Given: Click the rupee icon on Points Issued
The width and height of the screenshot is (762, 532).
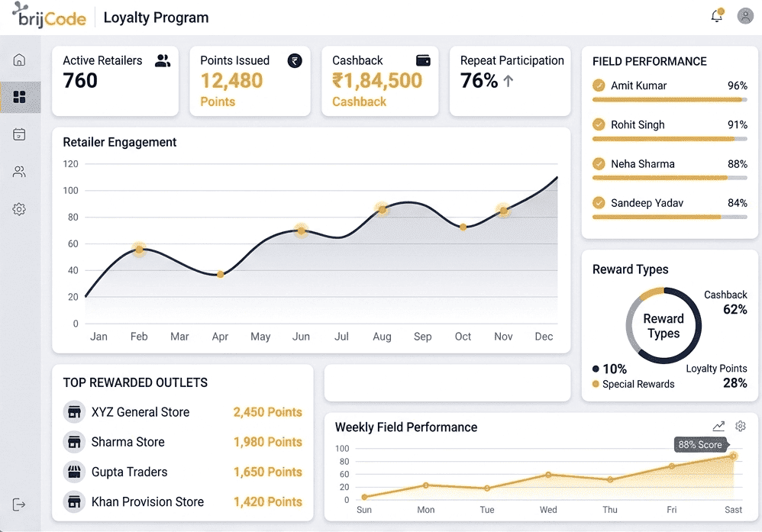Looking at the screenshot, I should pyautogui.click(x=295, y=61).
